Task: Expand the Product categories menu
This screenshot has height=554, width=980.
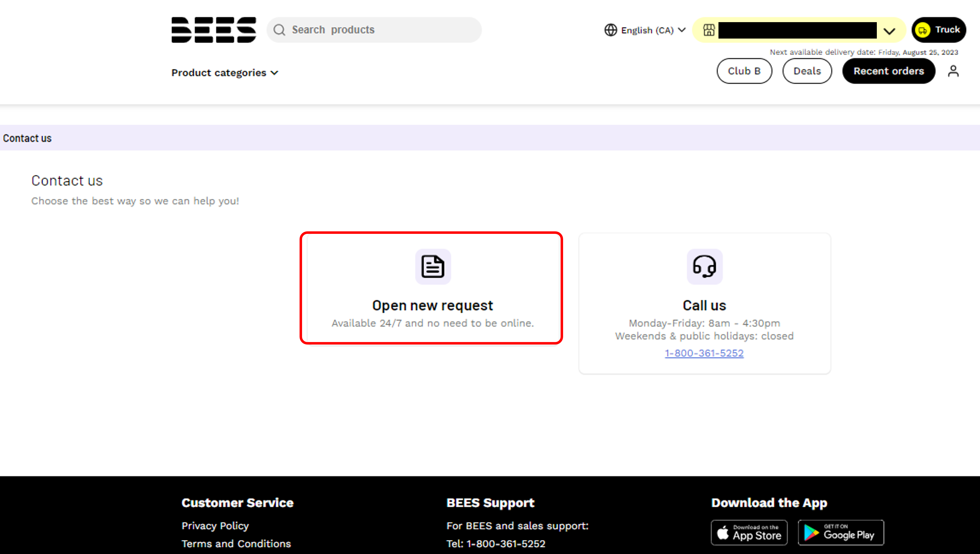Action: tap(225, 72)
